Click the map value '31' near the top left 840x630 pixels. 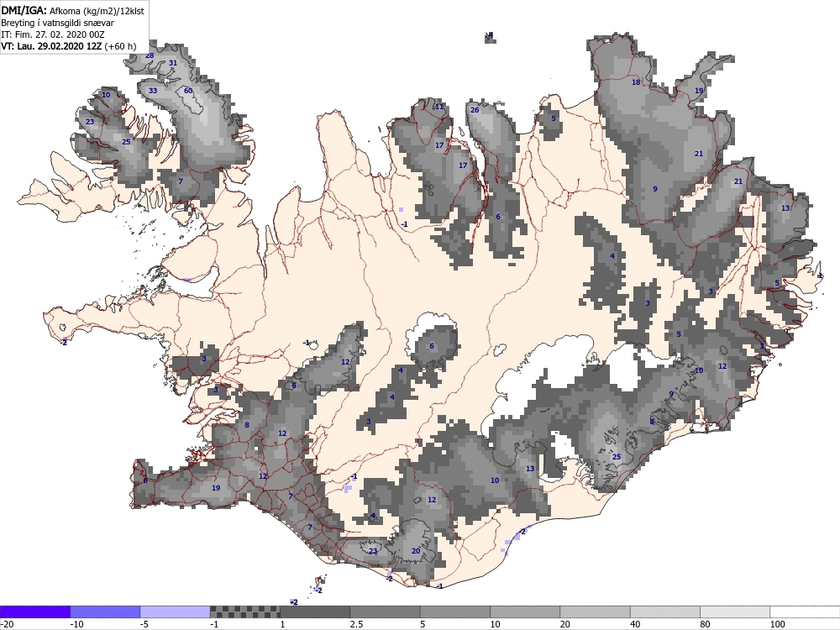172,63
